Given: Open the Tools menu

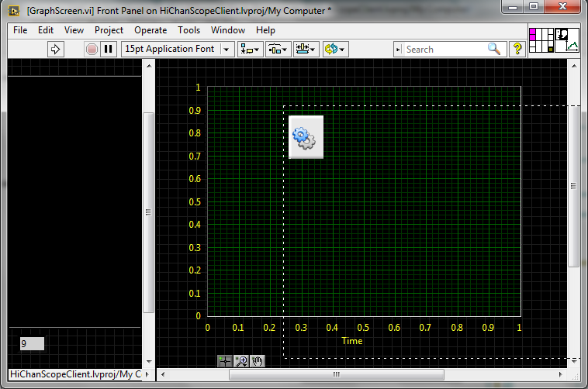Looking at the screenshot, I should pos(189,30).
